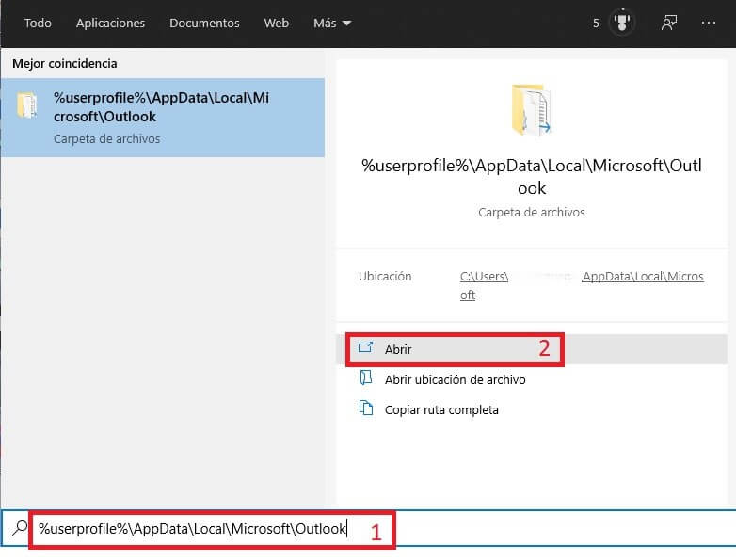Viewport: 736px width, 560px height.
Task: Click the copy path icon
Action: tap(366, 408)
